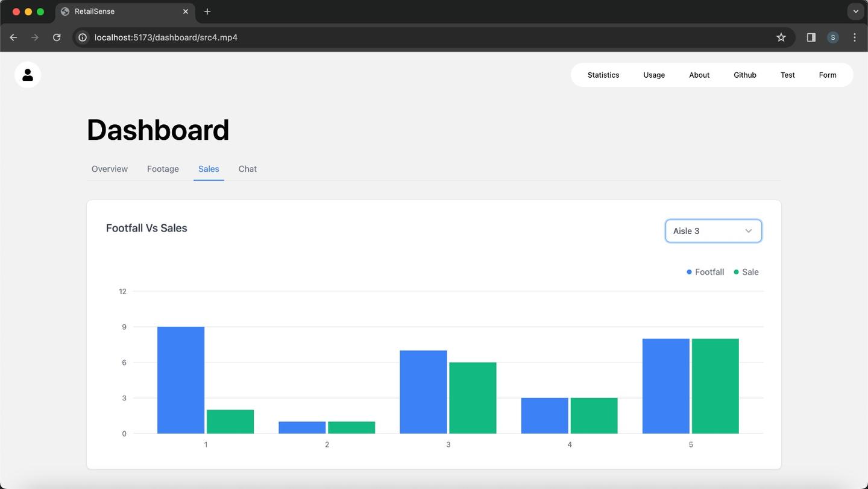Go back with the browser back arrow
This screenshot has height=489, width=868.
pos(13,37)
